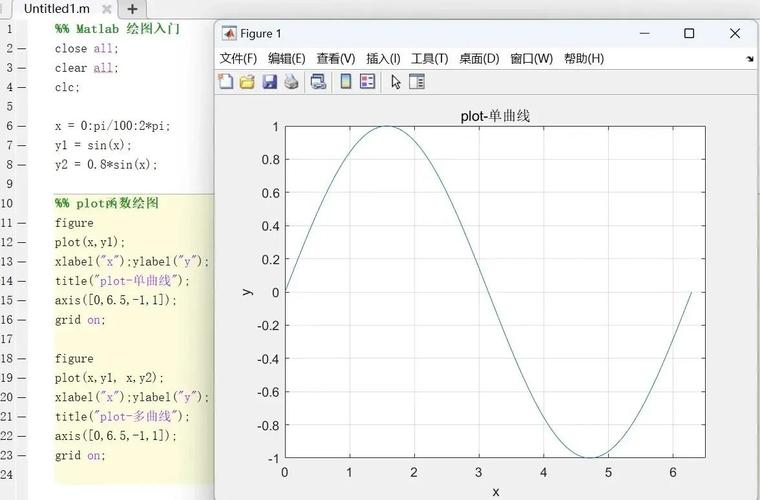760x500 pixels.
Task: Click the code 'title("plot-单曲线");'
Action: click(x=123, y=281)
